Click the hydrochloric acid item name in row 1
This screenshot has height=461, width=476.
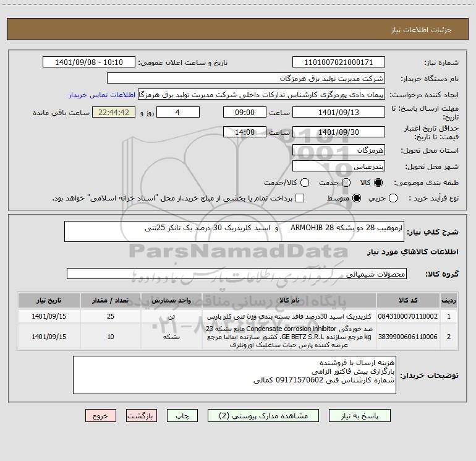(289, 316)
